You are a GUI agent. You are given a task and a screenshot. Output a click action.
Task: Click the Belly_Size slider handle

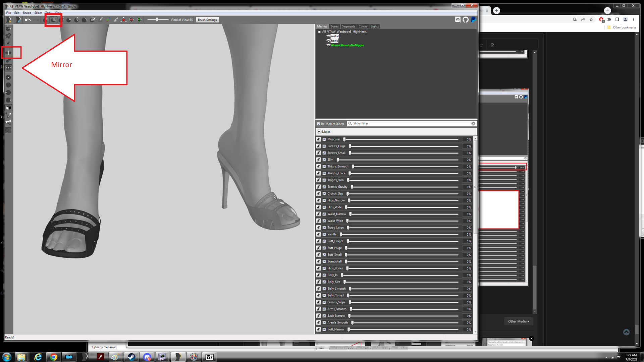tap(344, 282)
